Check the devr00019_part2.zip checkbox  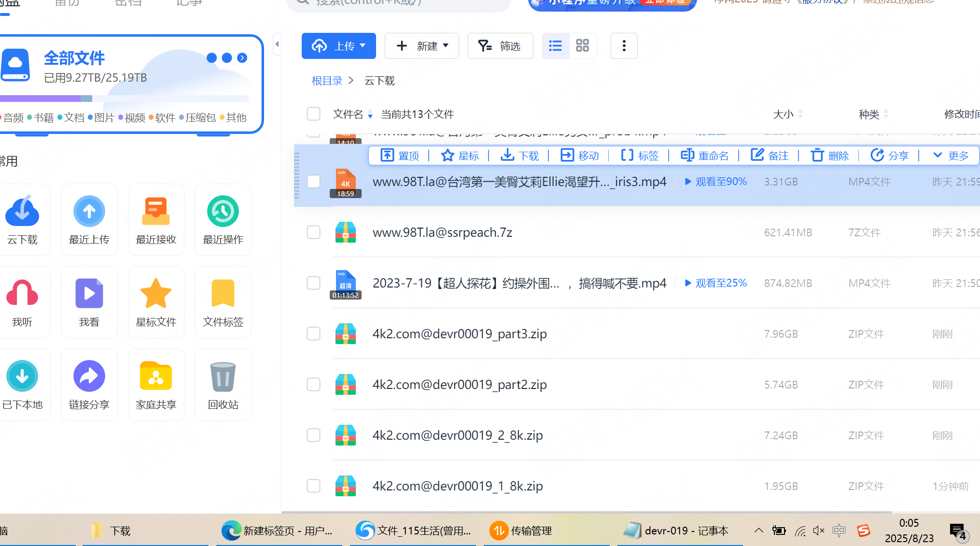[x=314, y=385]
